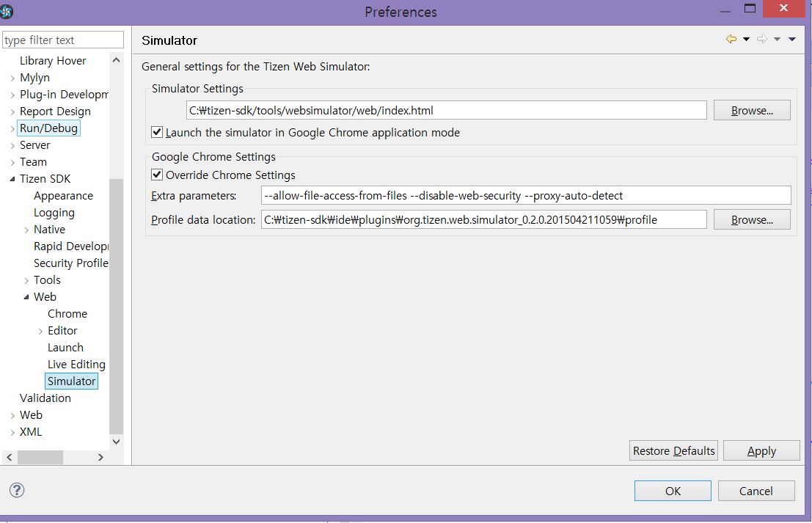Click the Extra parameters text field

point(526,196)
